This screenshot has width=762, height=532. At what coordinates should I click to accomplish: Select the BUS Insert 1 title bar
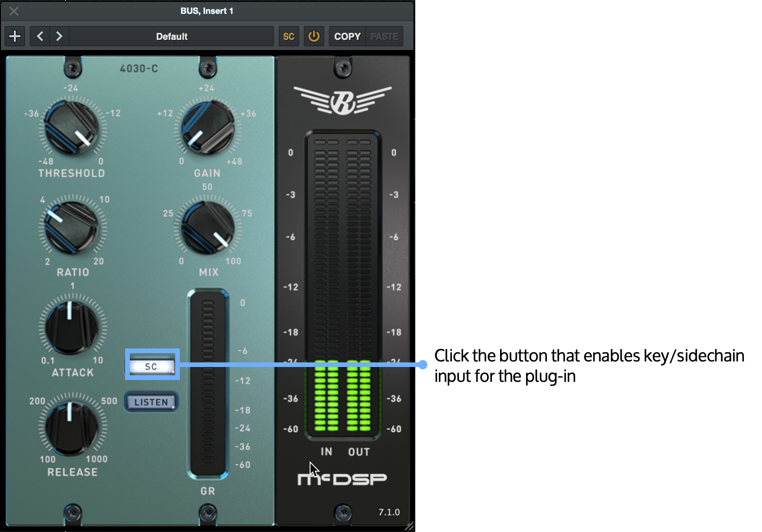click(x=207, y=11)
